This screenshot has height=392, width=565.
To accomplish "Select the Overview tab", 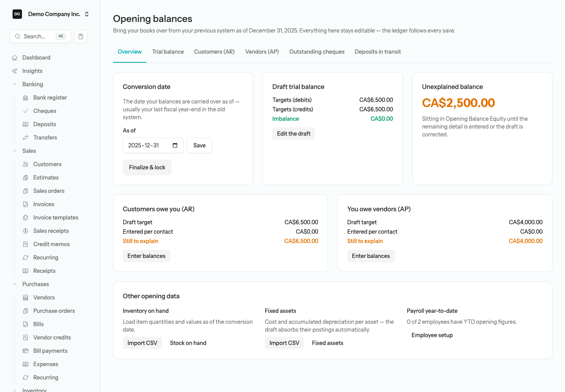I will point(129,52).
